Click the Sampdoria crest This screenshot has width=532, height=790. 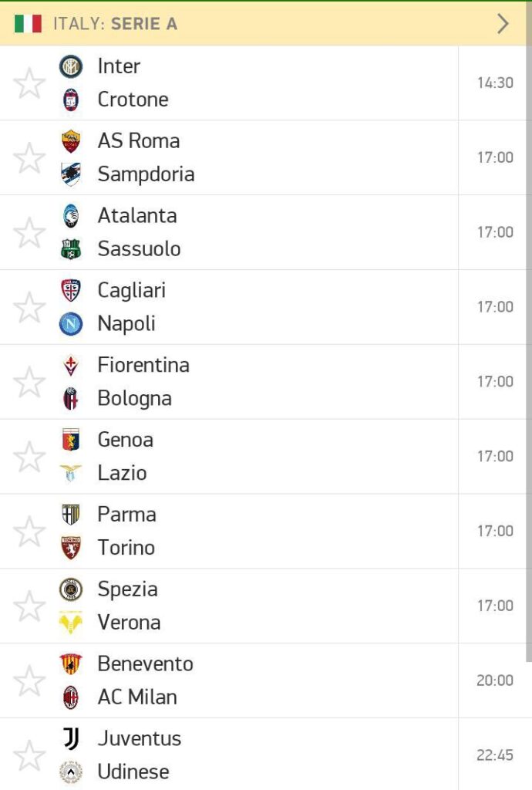[70, 174]
